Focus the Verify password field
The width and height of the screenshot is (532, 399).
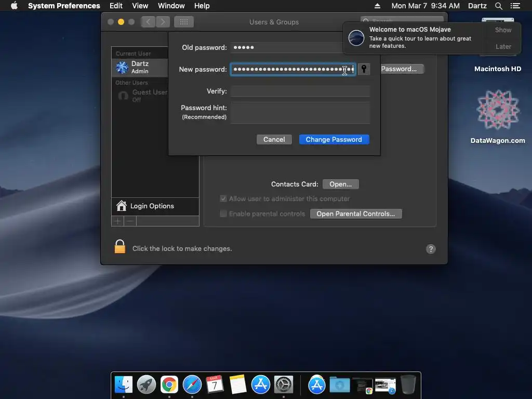[300, 91]
